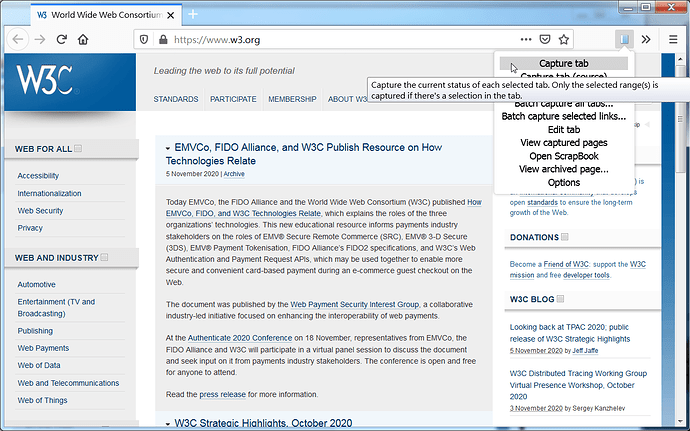
Task: Open the Internationalization link
Action: coord(49,193)
